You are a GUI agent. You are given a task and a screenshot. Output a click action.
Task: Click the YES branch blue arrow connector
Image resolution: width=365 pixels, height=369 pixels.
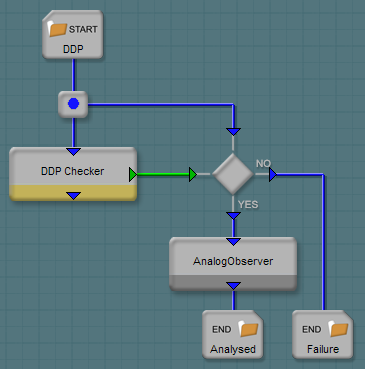[x=233, y=216]
